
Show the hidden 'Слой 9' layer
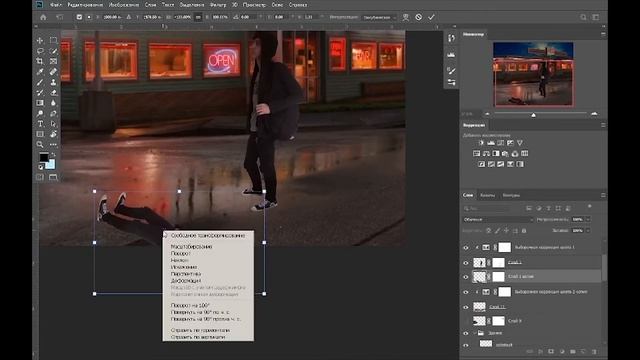click(x=466, y=321)
